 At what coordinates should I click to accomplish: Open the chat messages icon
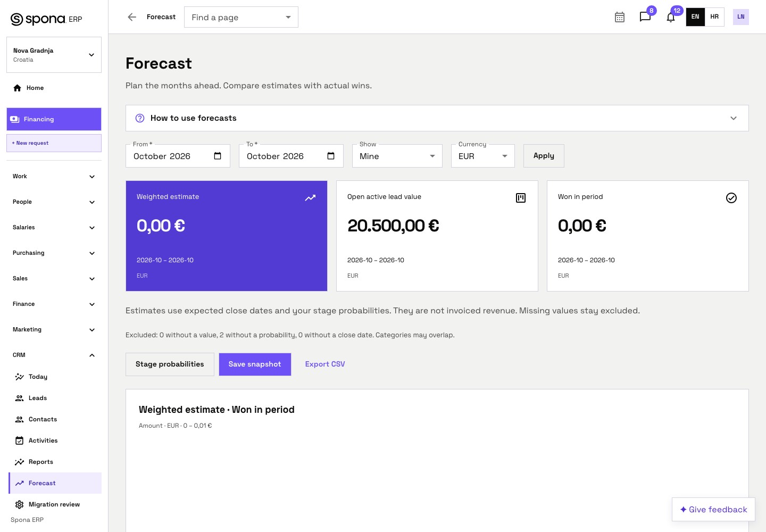pyautogui.click(x=645, y=17)
